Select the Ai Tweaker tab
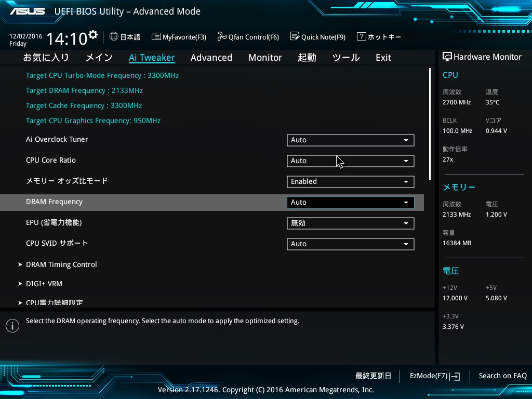 152,58
